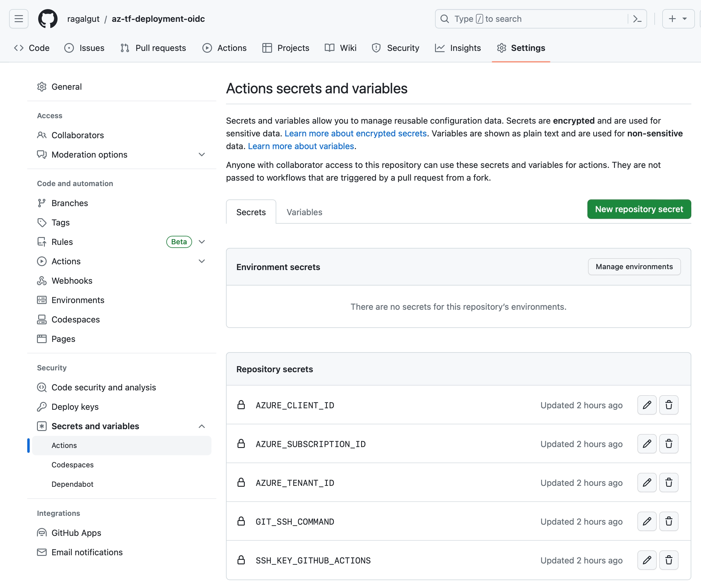This screenshot has height=588, width=701.
Task: Click the AZURE_CLIENT_ID secret name
Action: [x=295, y=405]
